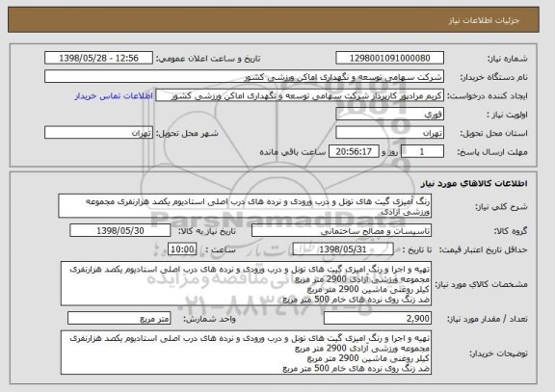Click the جزئیات اطلاعات نیاز header bar

pyautogui.click(x=274, y=20)
